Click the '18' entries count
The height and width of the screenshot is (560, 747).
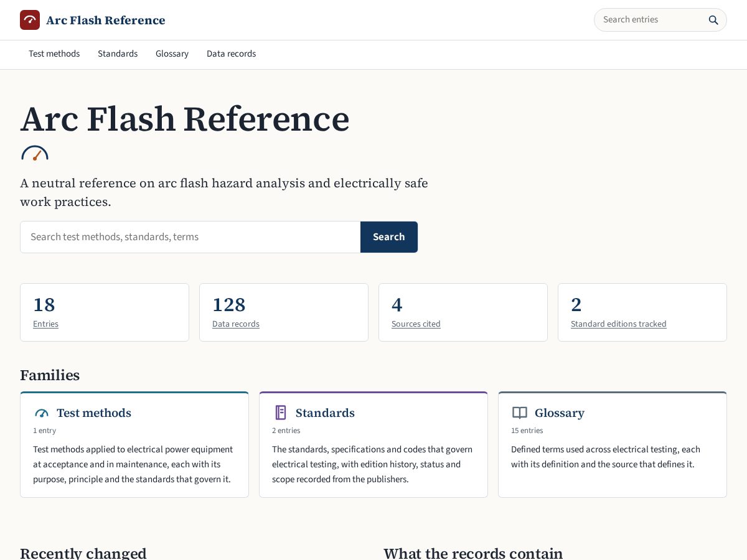pyautogui.click(x=44, y=305)
